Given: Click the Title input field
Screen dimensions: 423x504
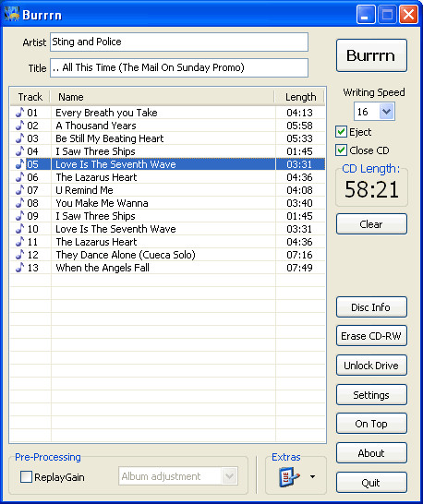Looking at the screenshot, I should click(x=179, y=67).
